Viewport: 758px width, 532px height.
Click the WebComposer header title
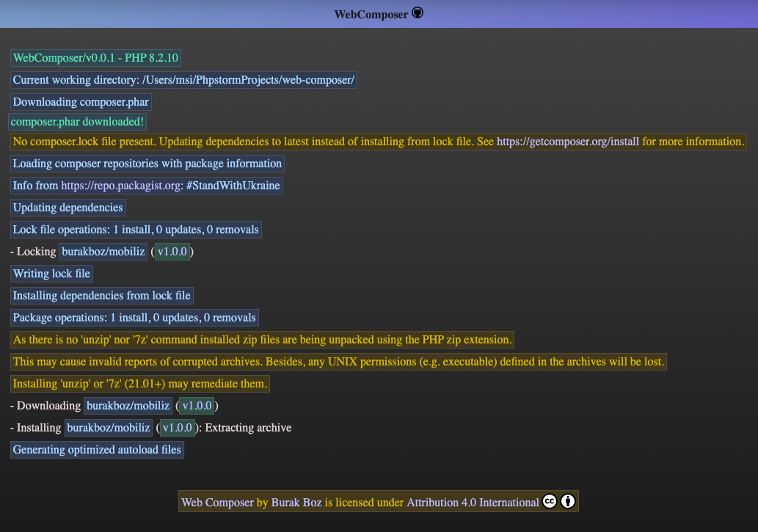coord(371,15)
